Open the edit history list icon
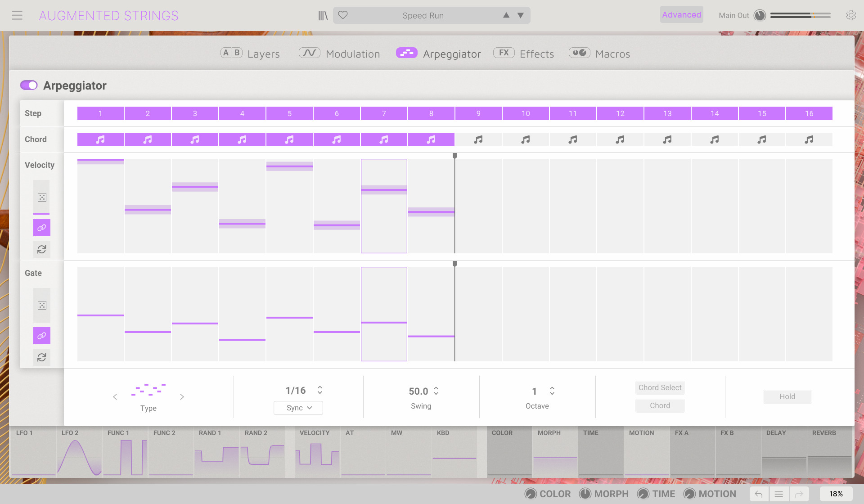Screen dimensions: 864x504 pos(779,494)
